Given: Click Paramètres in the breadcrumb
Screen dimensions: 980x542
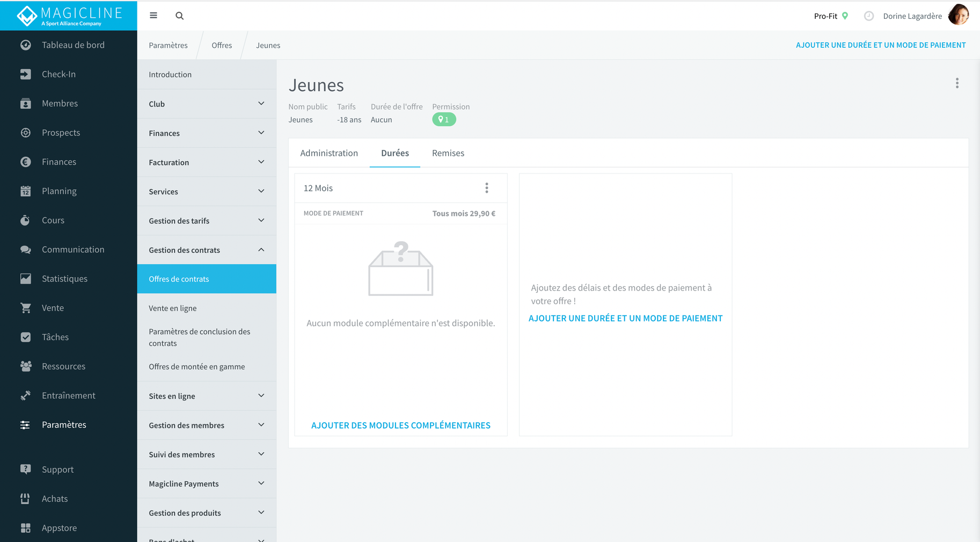Looking at the screenshot, I should tap(168, 45).
